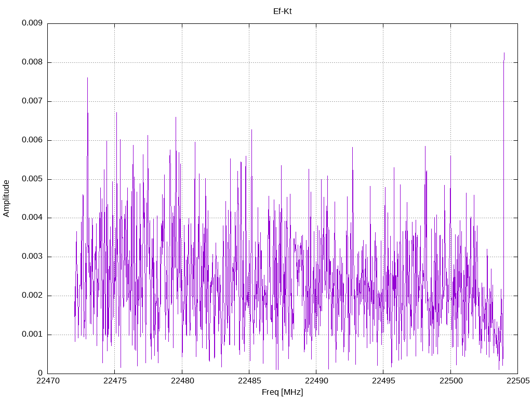The image size is (532, 399).
Task: Click x-axis tick label 22475
Action: [x=115, y=381]
